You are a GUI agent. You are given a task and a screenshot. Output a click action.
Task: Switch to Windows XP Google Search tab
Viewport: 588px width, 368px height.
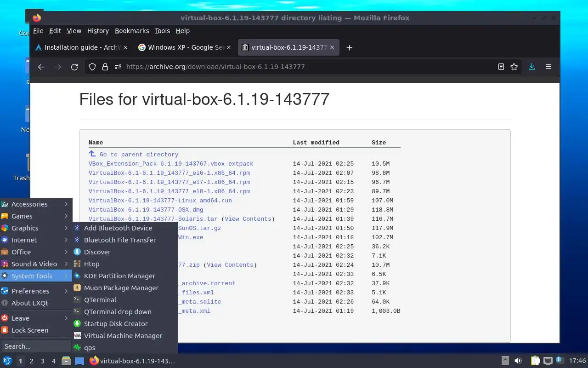[x=186, y=47]
